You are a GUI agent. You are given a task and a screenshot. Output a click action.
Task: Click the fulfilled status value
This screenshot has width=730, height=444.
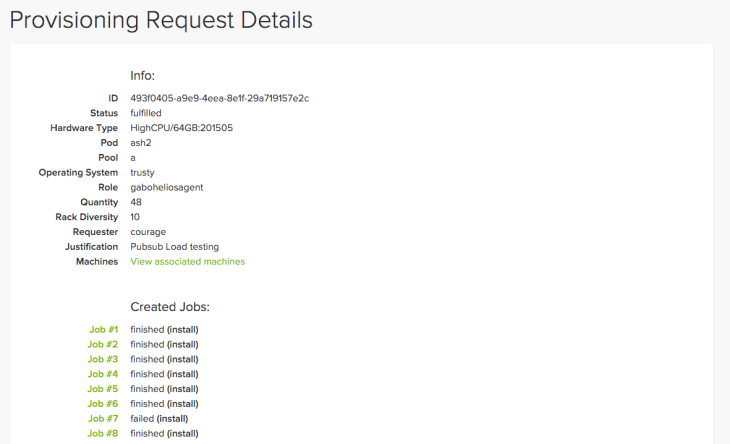tap(146, 113)
